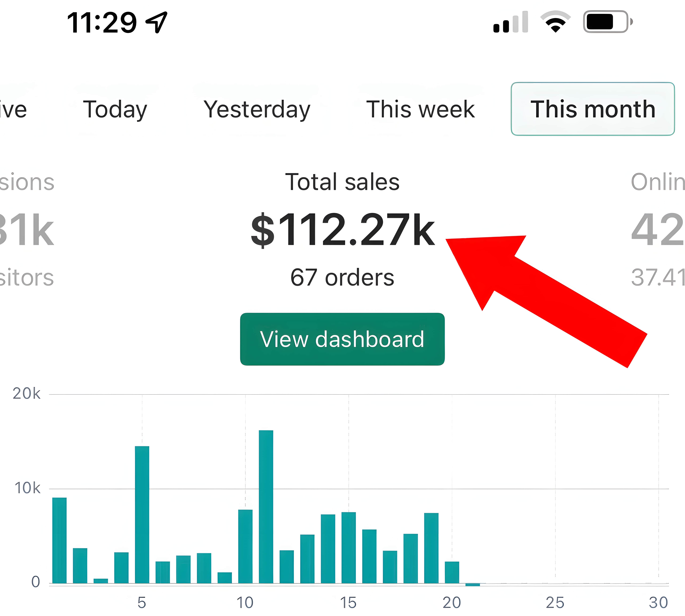
Task: Tap the $112.27k total sales figure
Action: 342,230
